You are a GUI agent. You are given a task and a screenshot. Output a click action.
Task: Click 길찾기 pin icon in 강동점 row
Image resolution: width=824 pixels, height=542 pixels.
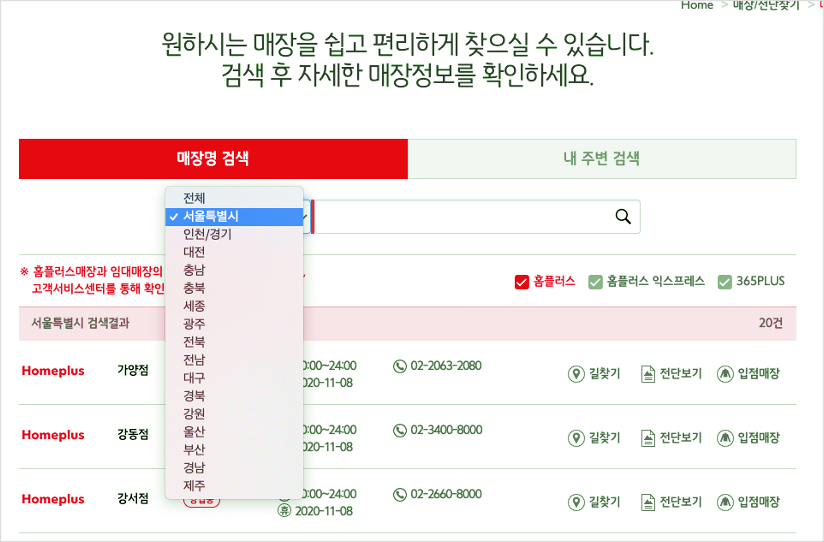[x=576, y=438]
